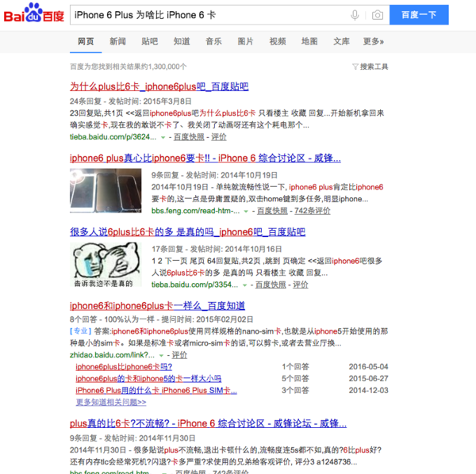
Task: Switch to the 新闻 tab
Action: click(117, 41)
